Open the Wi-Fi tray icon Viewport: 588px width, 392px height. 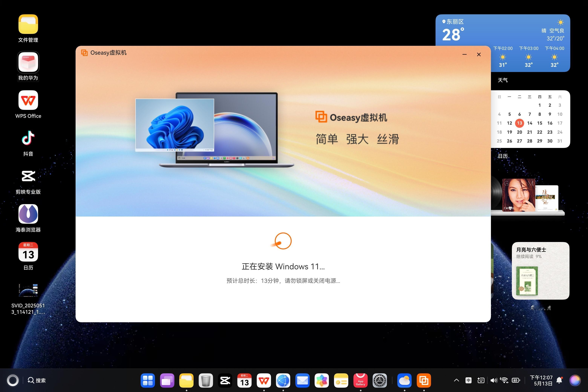pos(504,380)
